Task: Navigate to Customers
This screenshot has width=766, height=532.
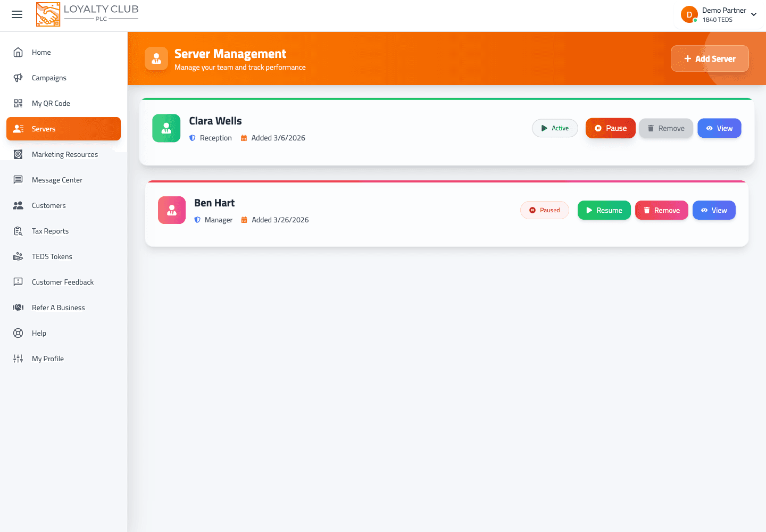Action: [63, 205]
